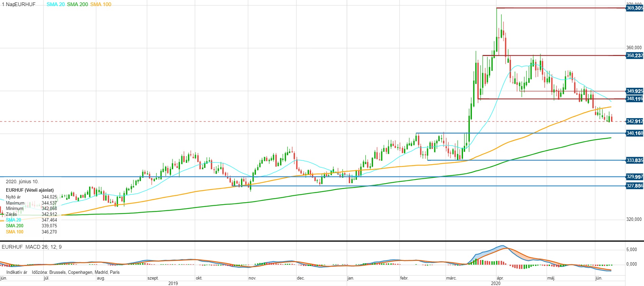644x286 pixels.
Task: Click the SMA 200 legend label
Action: point(77,4)
